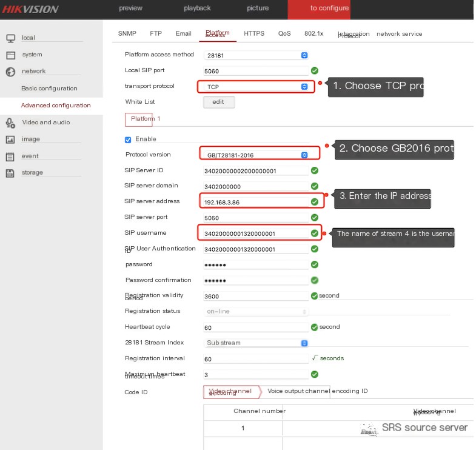This screenshot has width=476, height=450.
Task: Open Basic configuration in sidebar
Action: tap(49, 89)
